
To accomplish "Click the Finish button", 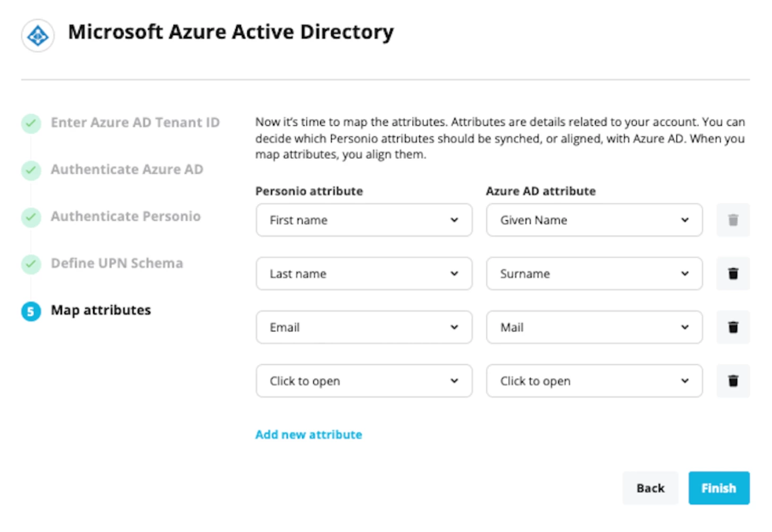I will (719, 488).
